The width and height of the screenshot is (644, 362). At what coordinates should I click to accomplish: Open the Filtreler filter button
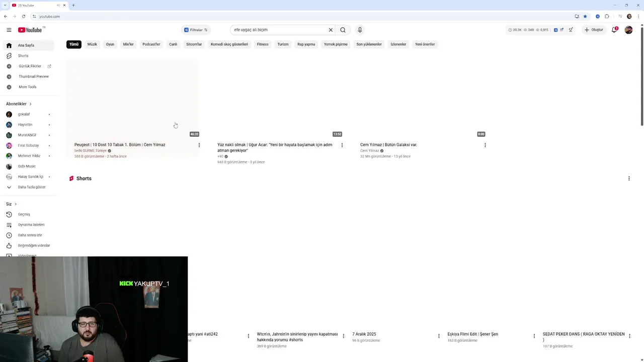click(196, 30)
